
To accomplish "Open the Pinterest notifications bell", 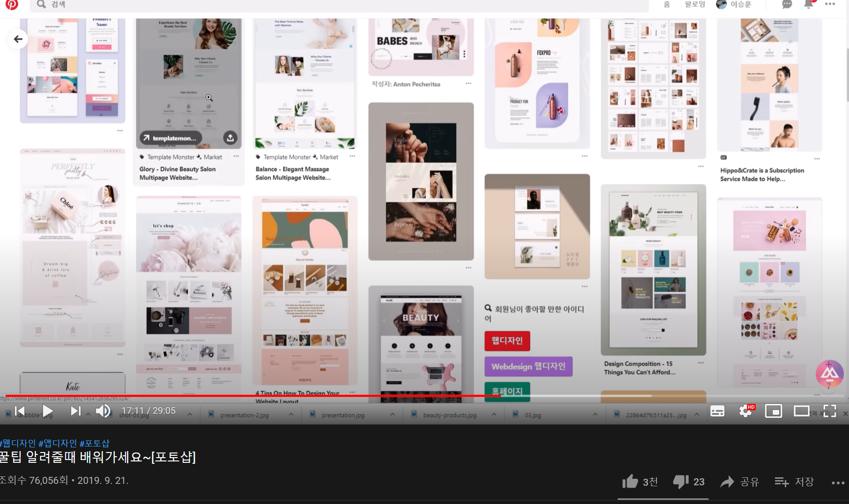I will 809,4.
